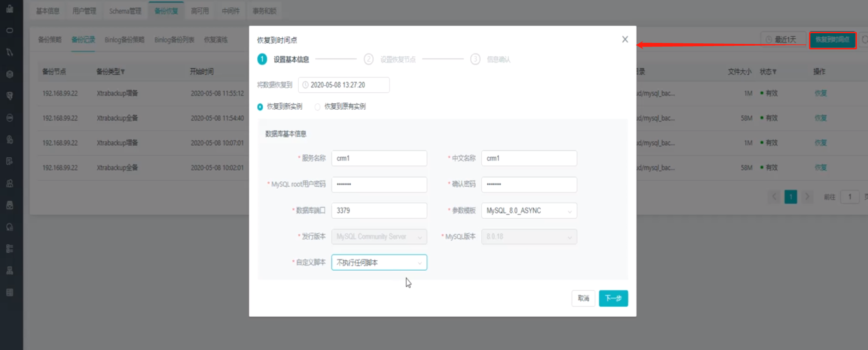Screen dimensions: 868x350
Task: Open the 高可用 top tab
Action: 200,11
